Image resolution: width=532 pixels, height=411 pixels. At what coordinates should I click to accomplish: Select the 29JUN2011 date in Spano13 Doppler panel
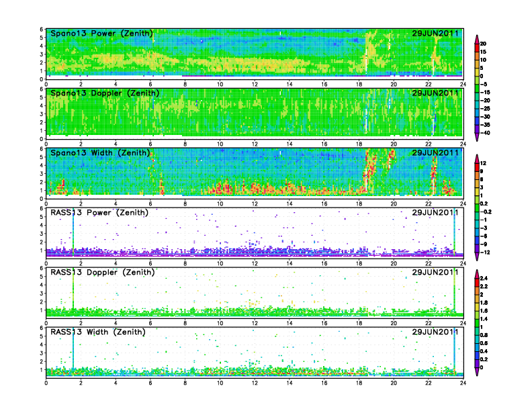tap(435, 93)
